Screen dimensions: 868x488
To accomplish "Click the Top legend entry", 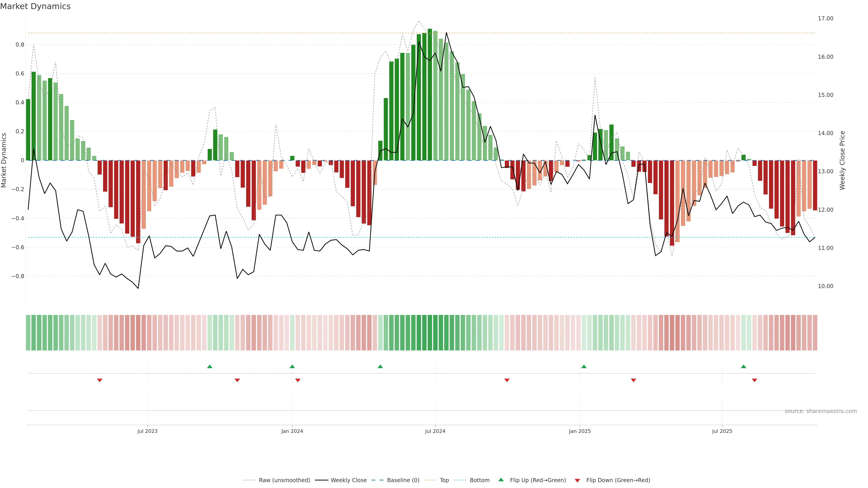I will point(444,480).
